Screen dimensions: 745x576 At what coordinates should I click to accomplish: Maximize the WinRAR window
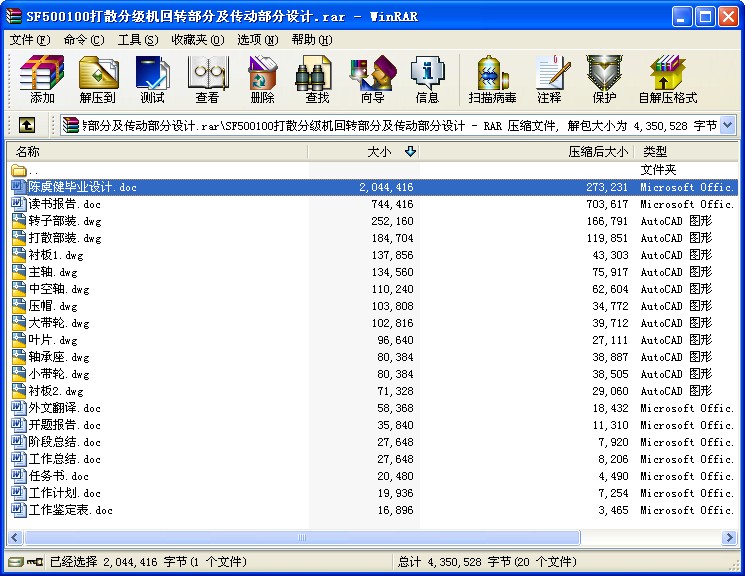(x=706, y=17)
